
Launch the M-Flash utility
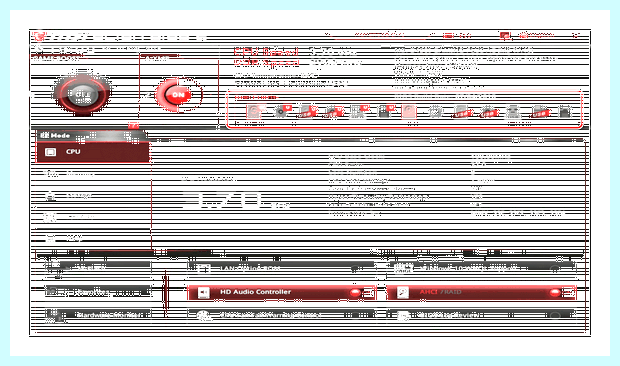(97, 268)
